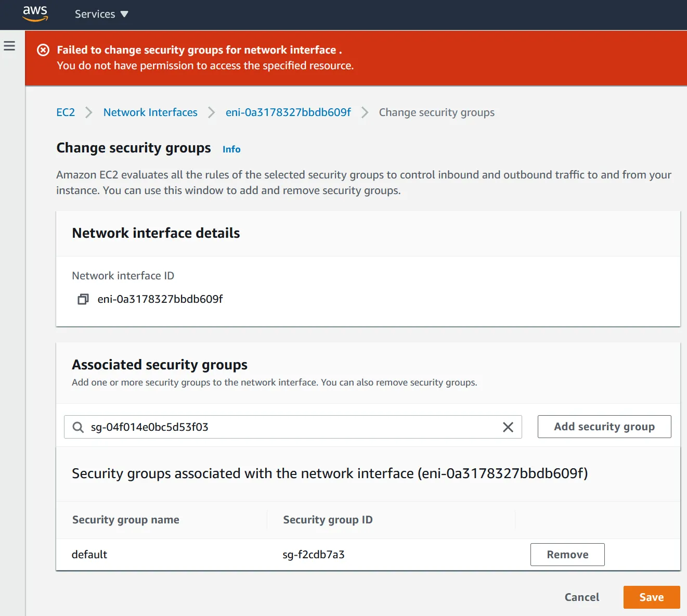Click the Change security groups breadcrumb

tap(436, 112)
